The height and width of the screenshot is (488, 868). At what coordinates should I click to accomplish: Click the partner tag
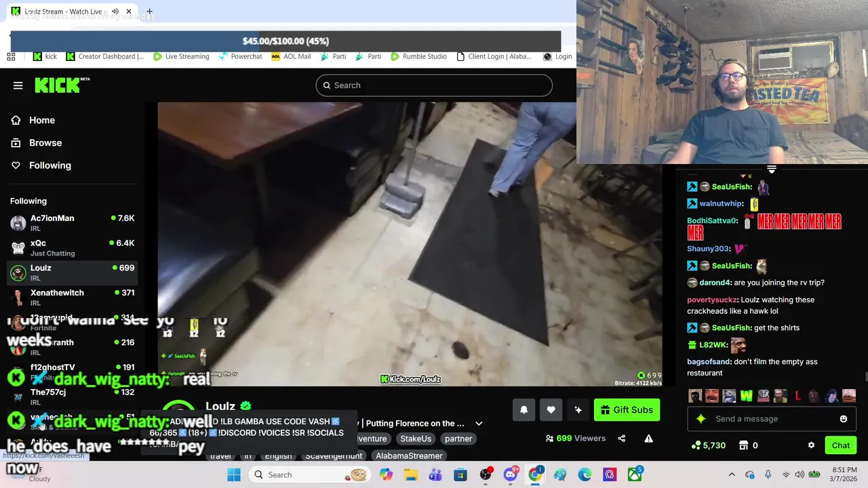458,439
